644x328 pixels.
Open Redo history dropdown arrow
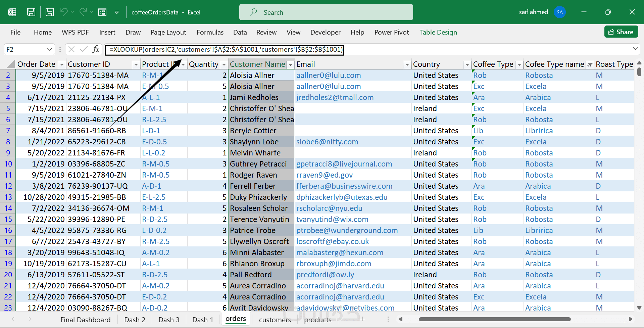(x=91, y=12)
